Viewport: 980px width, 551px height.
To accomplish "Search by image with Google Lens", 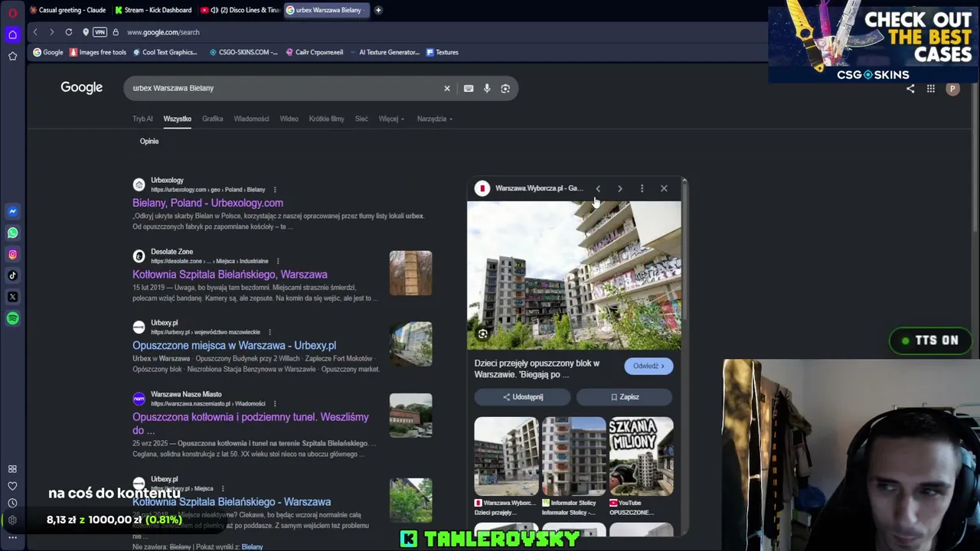I will tap(505, 88).
